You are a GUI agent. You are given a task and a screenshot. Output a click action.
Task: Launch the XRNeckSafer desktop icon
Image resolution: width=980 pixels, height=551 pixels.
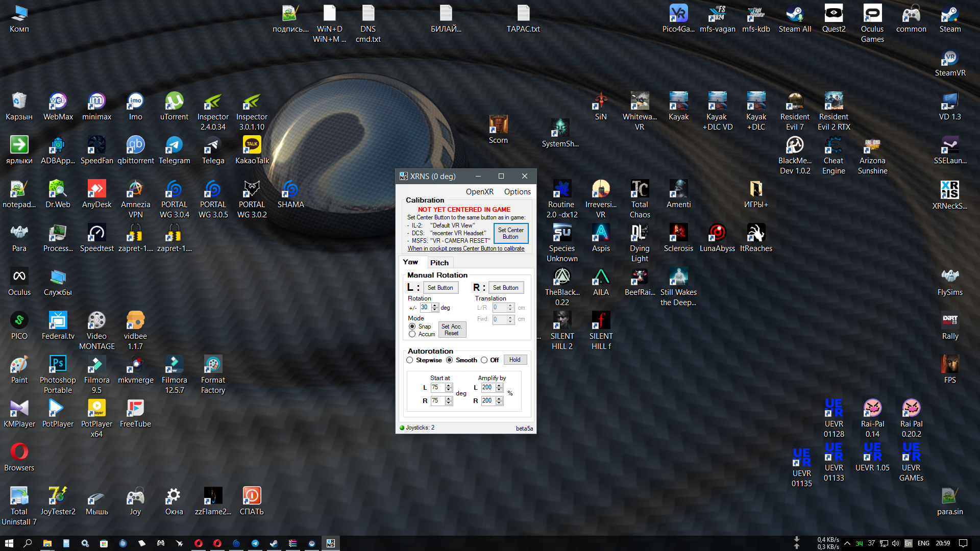coord(950,195)
